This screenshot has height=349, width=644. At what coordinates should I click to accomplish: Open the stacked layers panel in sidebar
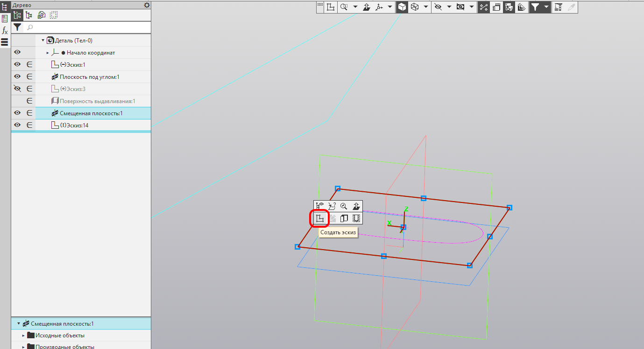pos(5,42)
